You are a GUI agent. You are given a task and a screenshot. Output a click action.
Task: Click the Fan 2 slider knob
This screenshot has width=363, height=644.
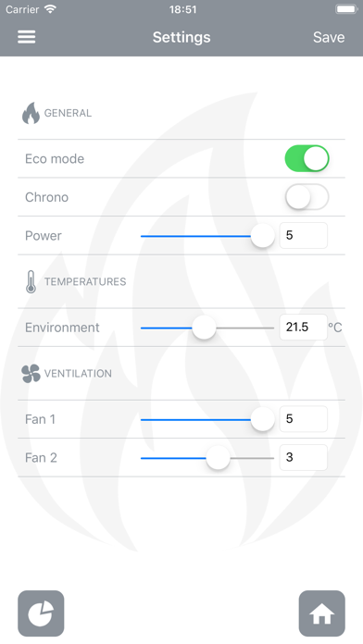click(x=218, y=457)
